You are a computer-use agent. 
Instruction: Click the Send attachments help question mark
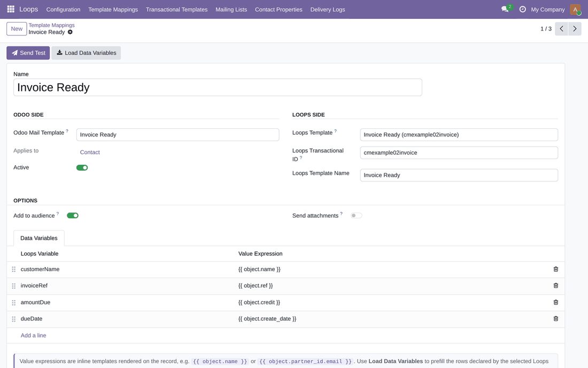[x=341, y=213]
